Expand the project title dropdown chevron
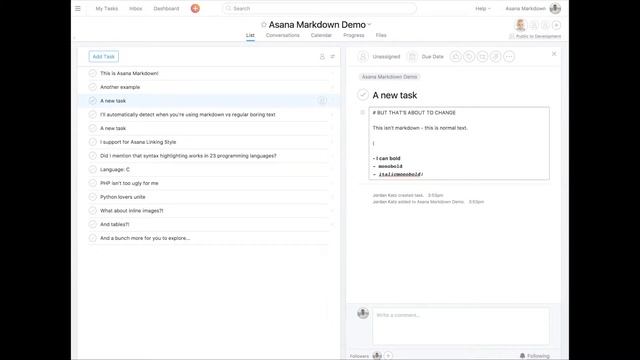This screenshot has width=640, height=360. pyautogui.click(x=369, y=25)
